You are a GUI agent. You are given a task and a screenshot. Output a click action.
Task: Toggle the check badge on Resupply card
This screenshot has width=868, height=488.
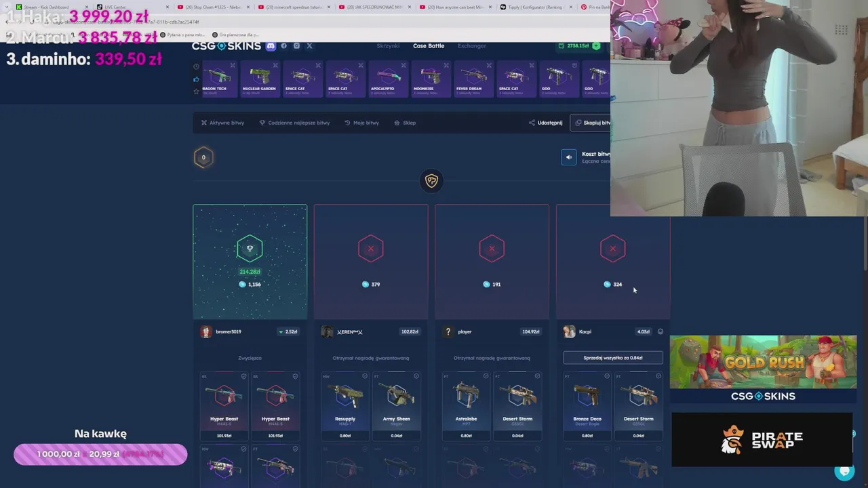point(364,376)
